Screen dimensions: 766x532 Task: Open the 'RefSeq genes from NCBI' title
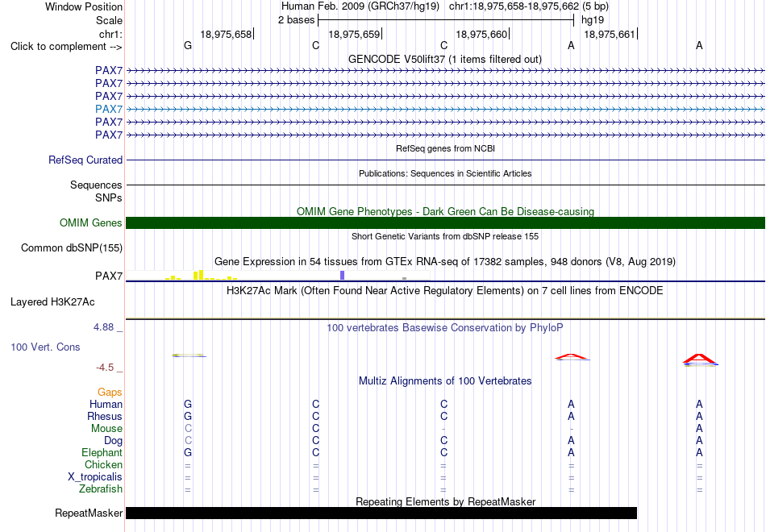pyautogui.click(x=445, y=148)
